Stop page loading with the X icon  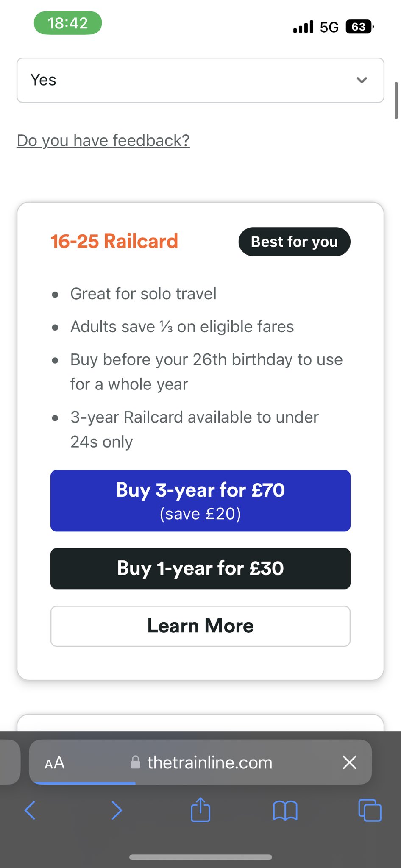(349, 762)
